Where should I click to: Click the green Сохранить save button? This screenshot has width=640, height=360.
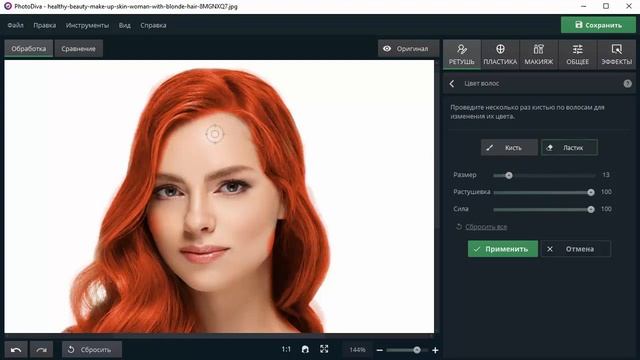(598, 25)
